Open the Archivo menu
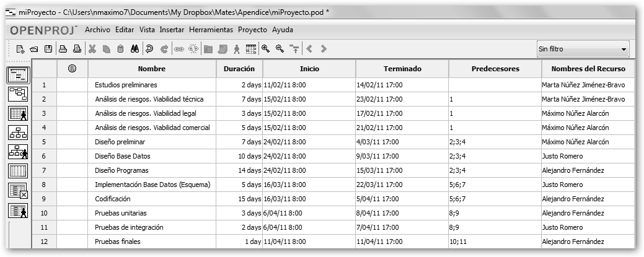Image resolution: width=644 pixels, height=257 pixels. 97,29
